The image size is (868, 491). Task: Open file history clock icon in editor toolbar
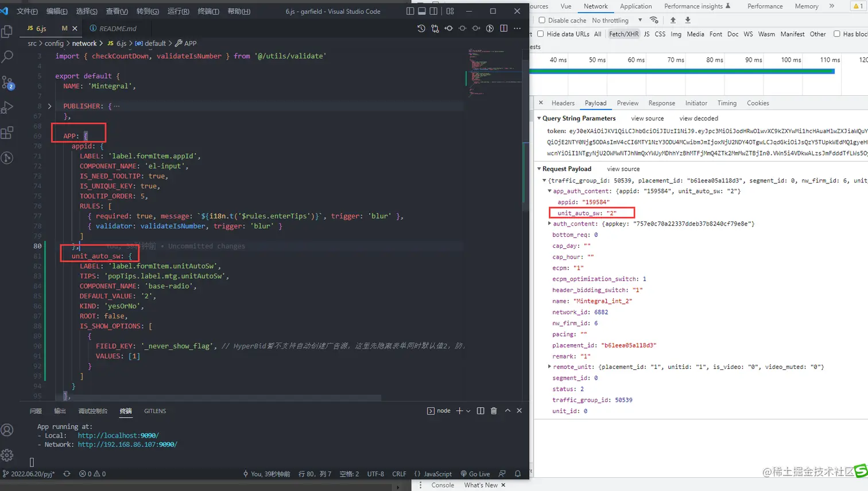421,28
